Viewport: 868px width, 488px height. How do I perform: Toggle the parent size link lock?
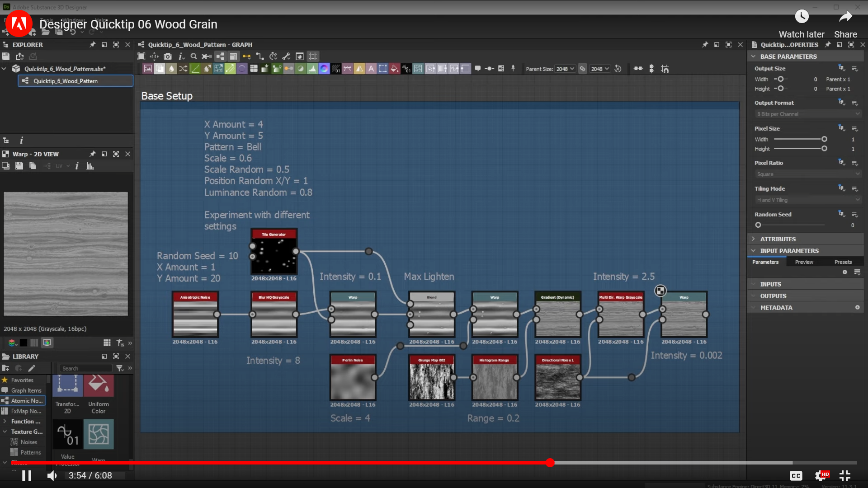point(583,69)
